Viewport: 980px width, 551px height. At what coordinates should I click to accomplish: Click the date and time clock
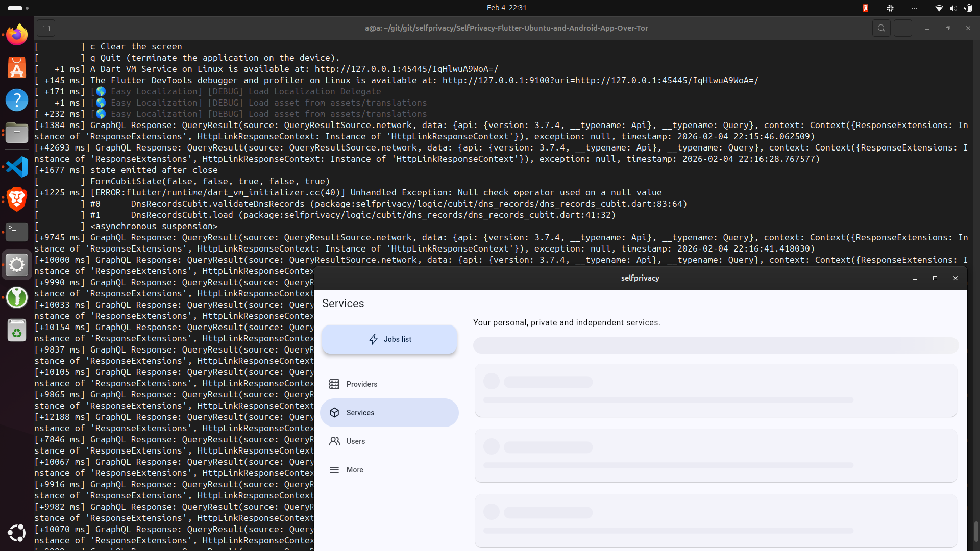(x=506, y=8)
